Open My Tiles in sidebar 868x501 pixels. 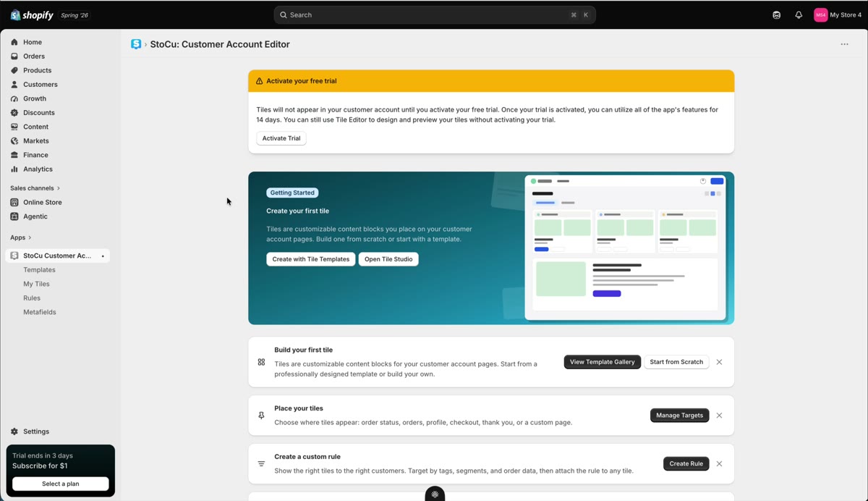(x=36, y=284)
